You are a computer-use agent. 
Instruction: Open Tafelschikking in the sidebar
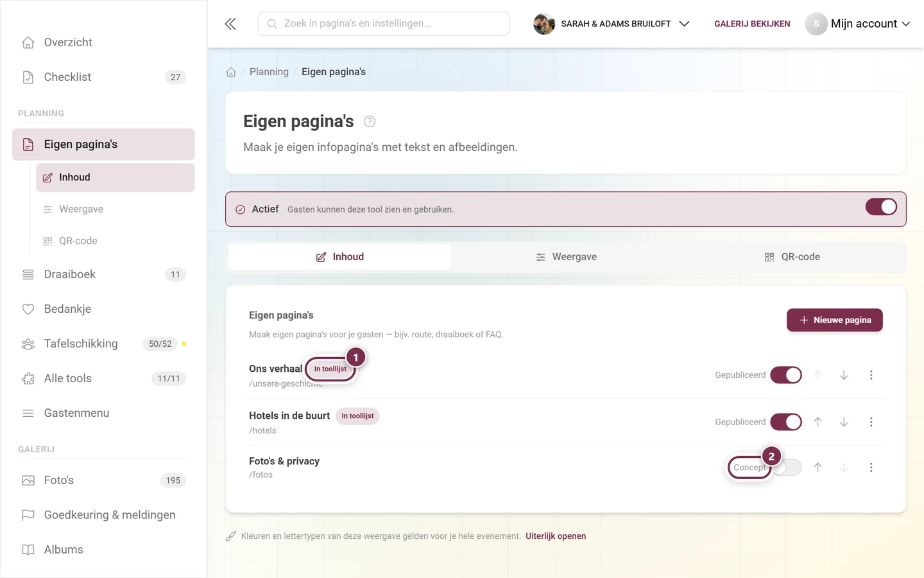pyautogui.click(x=103, y=344)
